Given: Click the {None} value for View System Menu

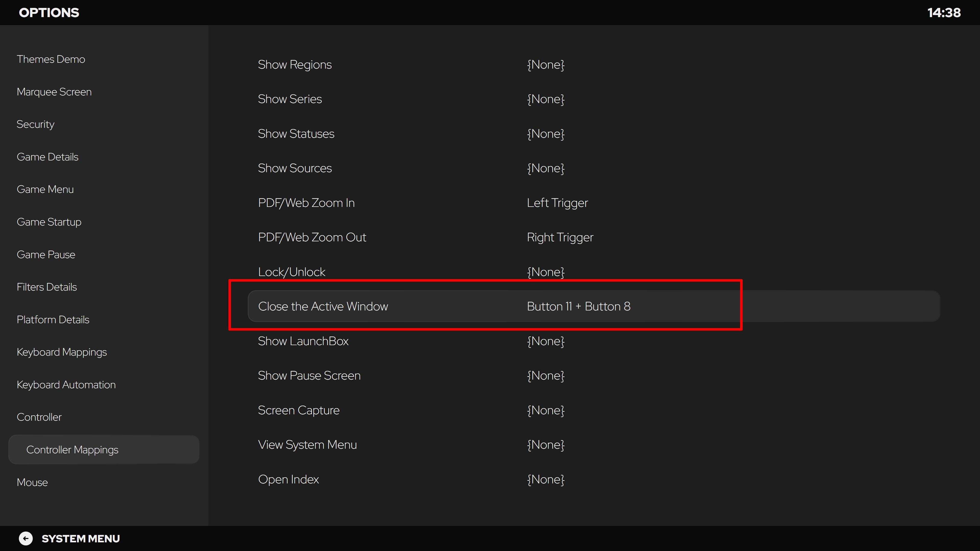Looking at the screenshot, I should (546, 445).
